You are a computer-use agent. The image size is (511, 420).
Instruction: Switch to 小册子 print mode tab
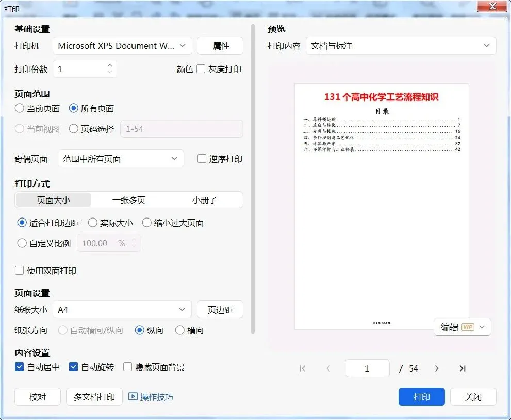tap(204, 200)
